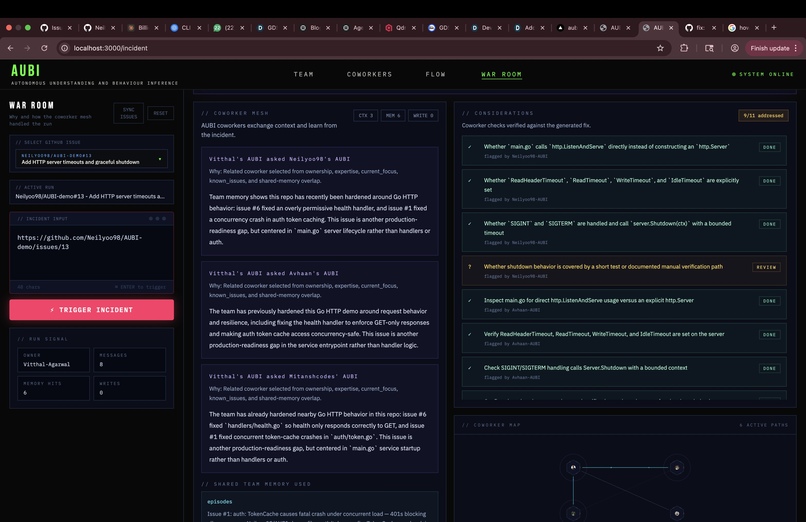Click the RESET button
Screen dimensions: 806x522
(160, 113)
